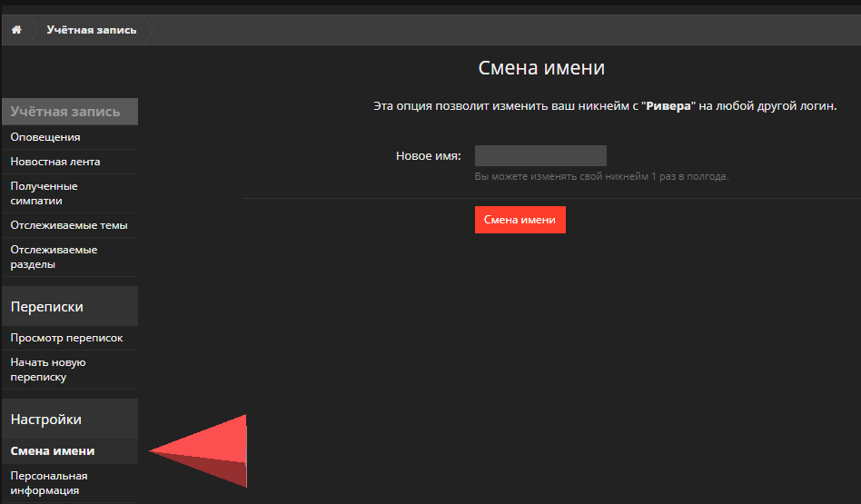The width and height of the screenshot is (861, 504).
Task: Open Новостная лента in the sidebar
Action: tap(70, 162)
